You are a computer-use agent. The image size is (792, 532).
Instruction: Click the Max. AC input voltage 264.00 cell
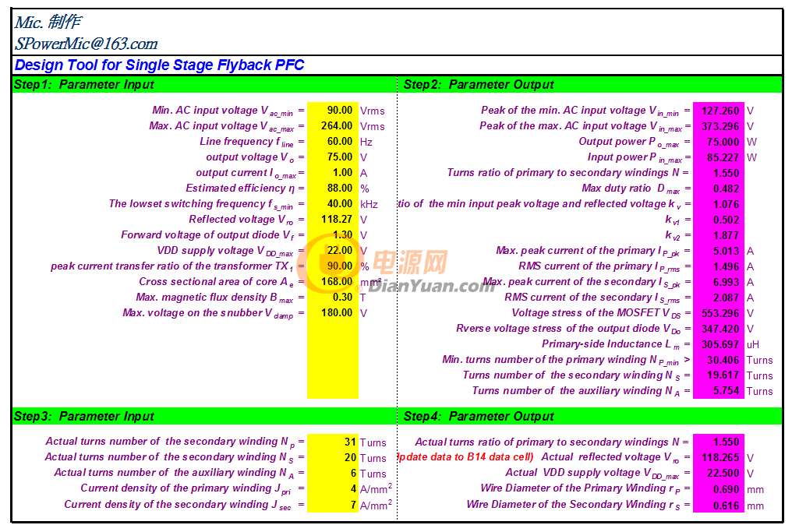(x=332, y=125)
